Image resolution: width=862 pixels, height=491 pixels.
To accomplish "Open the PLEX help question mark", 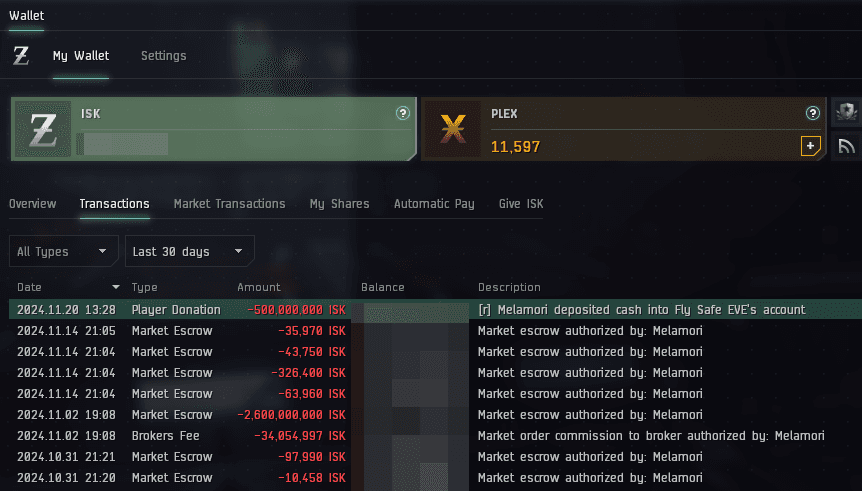I will point(813,114).
